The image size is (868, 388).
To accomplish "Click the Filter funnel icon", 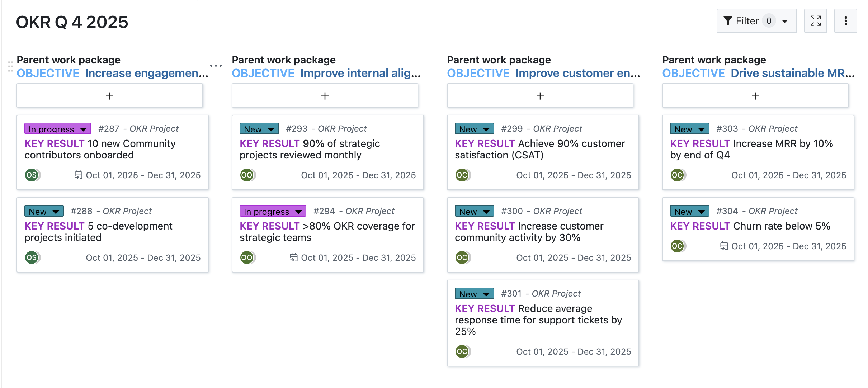I will tap(728, 20).
